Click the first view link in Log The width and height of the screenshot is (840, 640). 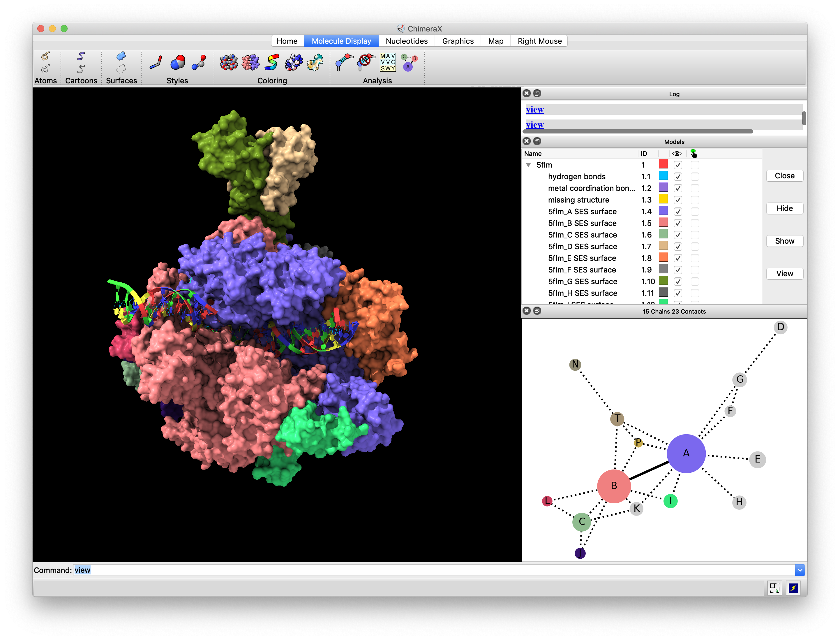click(x=535, y=110)
